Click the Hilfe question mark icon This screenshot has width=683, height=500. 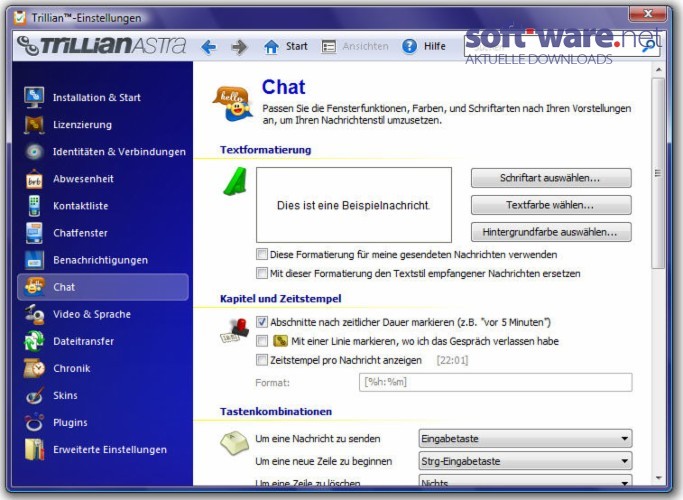point(409,46)
